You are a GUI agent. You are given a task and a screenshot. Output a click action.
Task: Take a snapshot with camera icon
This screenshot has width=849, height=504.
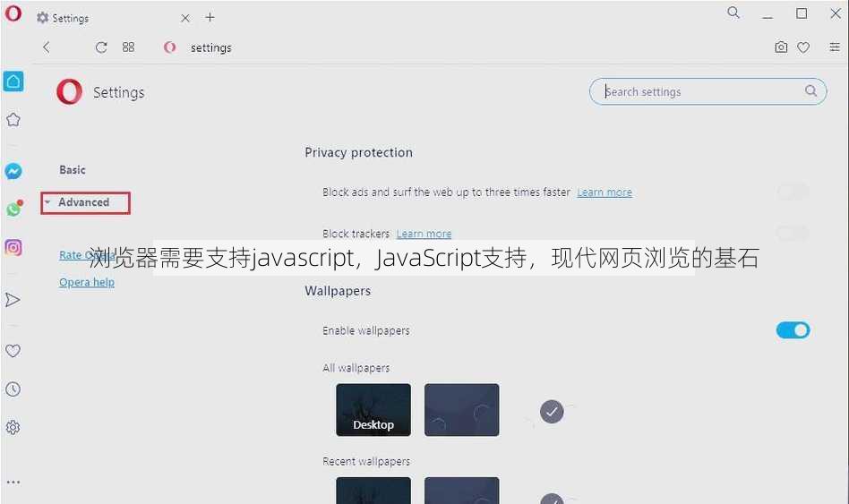pyautogui.click(x=781, y=47)
